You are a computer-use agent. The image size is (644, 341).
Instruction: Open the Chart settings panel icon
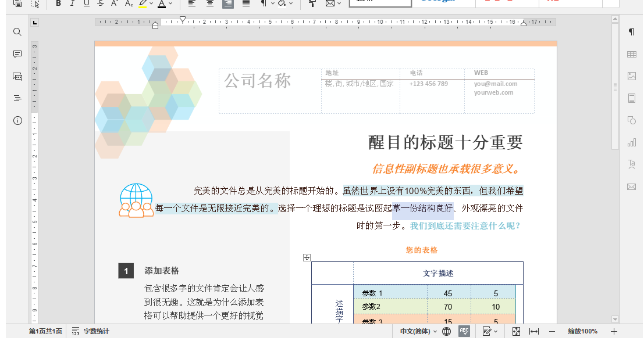pyautogui.click(x=631, y=142)
